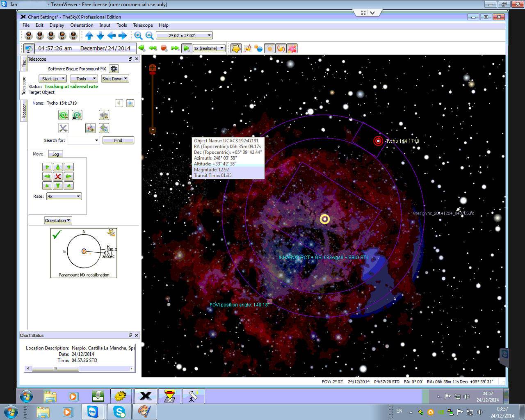This screenshot has width=525, height=420.
Task: Run time backward with double green arrow
Action: click(153, 48)
